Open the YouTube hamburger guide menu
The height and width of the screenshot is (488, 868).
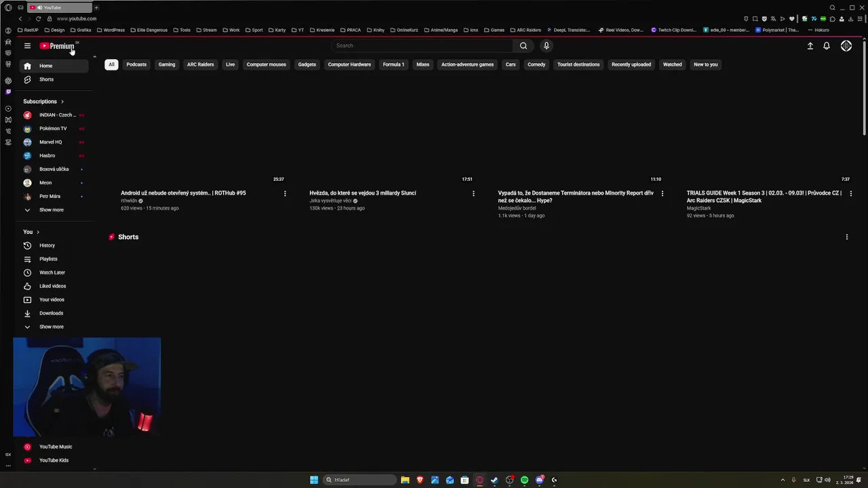pyautogui.click(x=27, y=45)
